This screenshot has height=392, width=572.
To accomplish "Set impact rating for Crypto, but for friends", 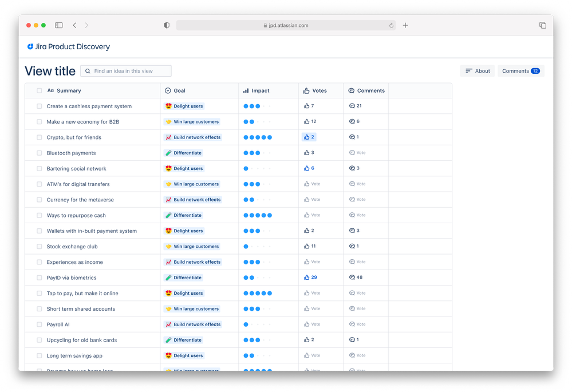I will [258, 137].
